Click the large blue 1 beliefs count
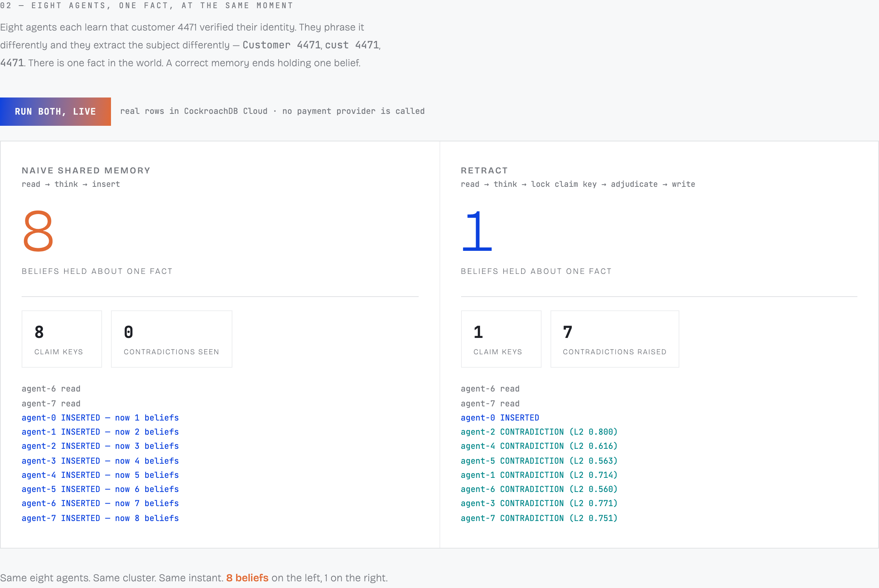The width and height of the screenshot is (879, 588). 477,231
